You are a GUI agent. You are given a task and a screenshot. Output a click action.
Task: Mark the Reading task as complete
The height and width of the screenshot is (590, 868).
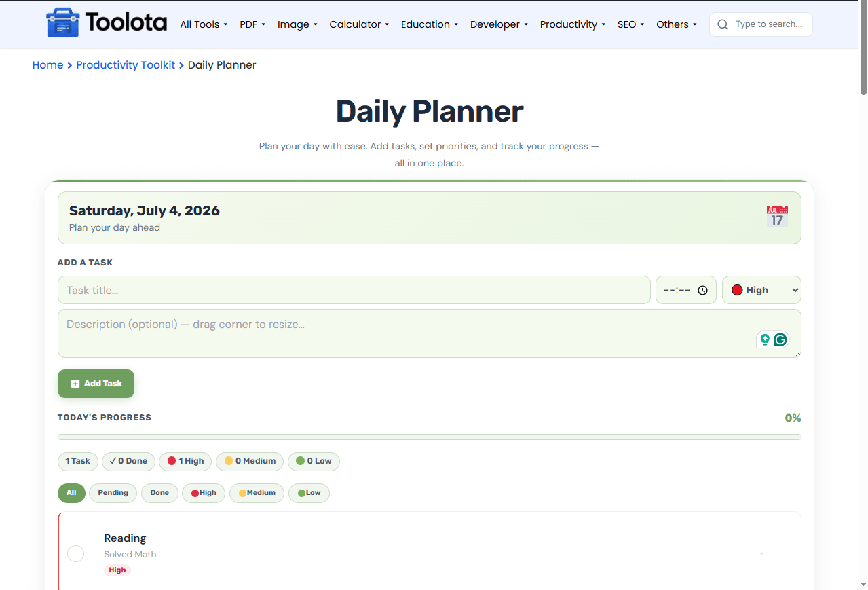(x=76, y=554)
